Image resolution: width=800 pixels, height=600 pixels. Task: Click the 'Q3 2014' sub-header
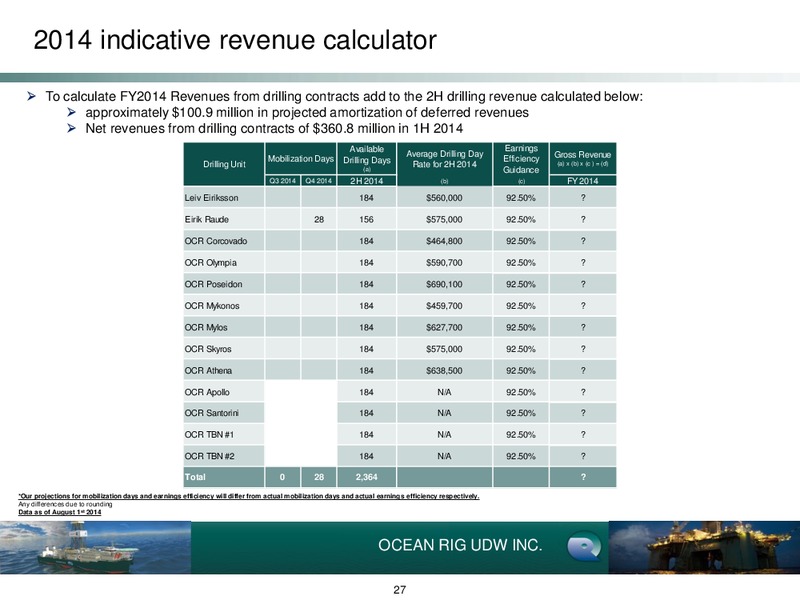[283, 181]
